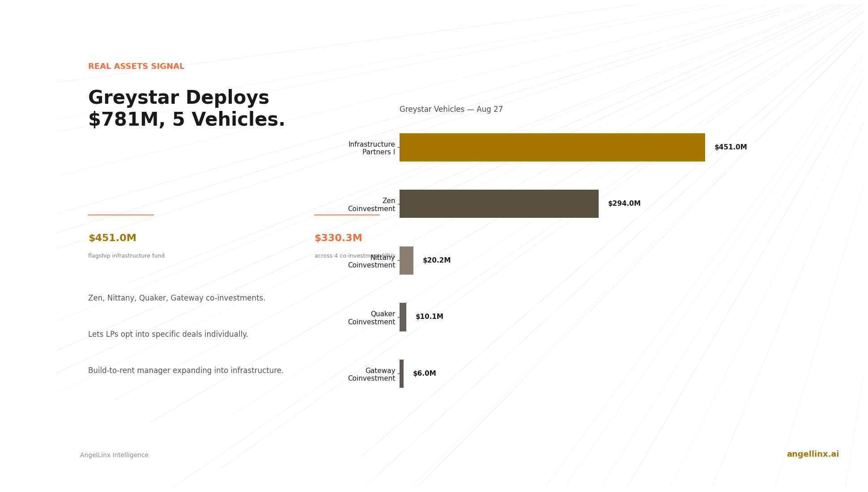
Task: Click the 'Nittany Coinvestment' axis label
Action: [x=371, y=262]
